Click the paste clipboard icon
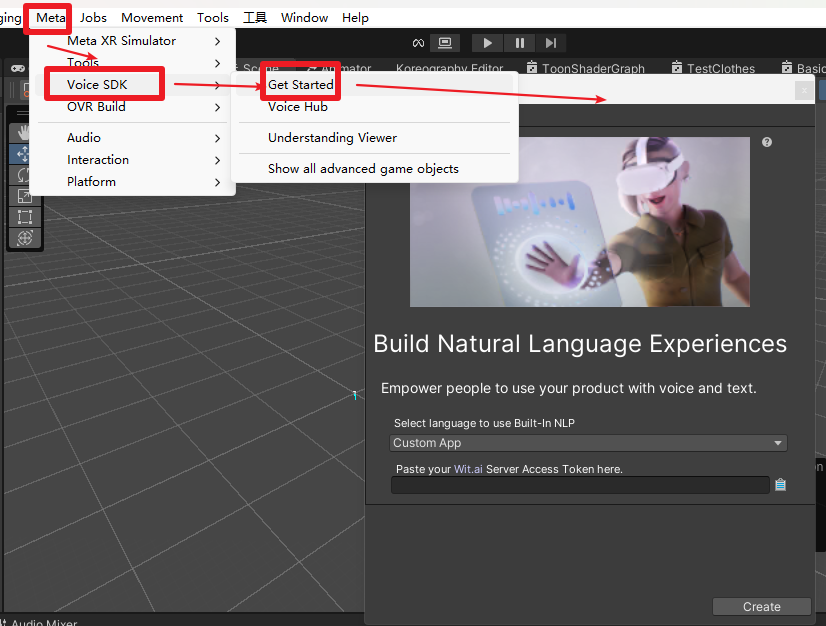The width and height of the screenshot is (826, 626). tap(780, 485)
